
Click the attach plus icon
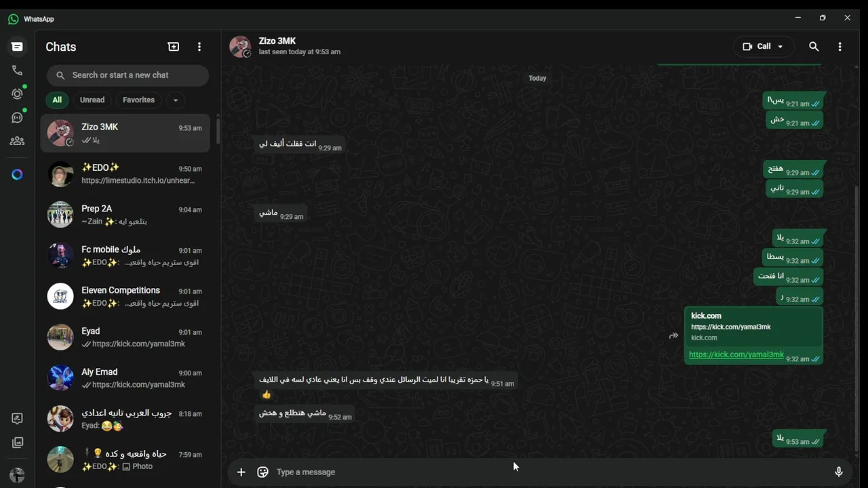241,472
